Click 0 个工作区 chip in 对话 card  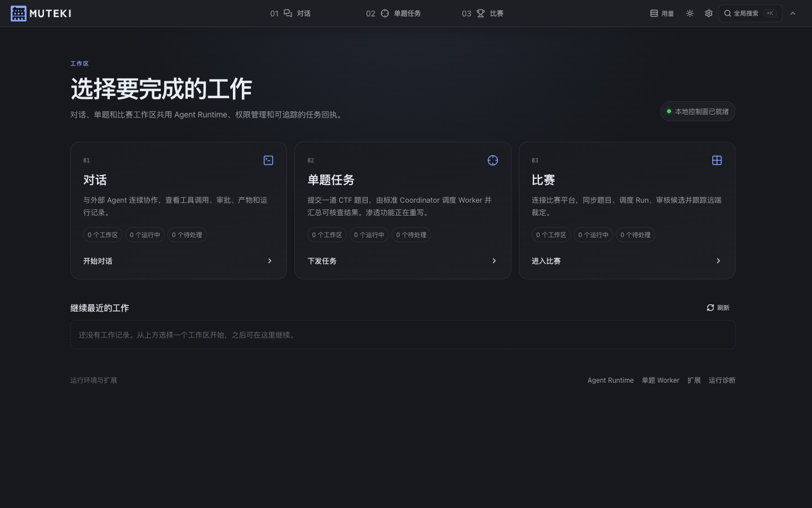pos(103,235)
